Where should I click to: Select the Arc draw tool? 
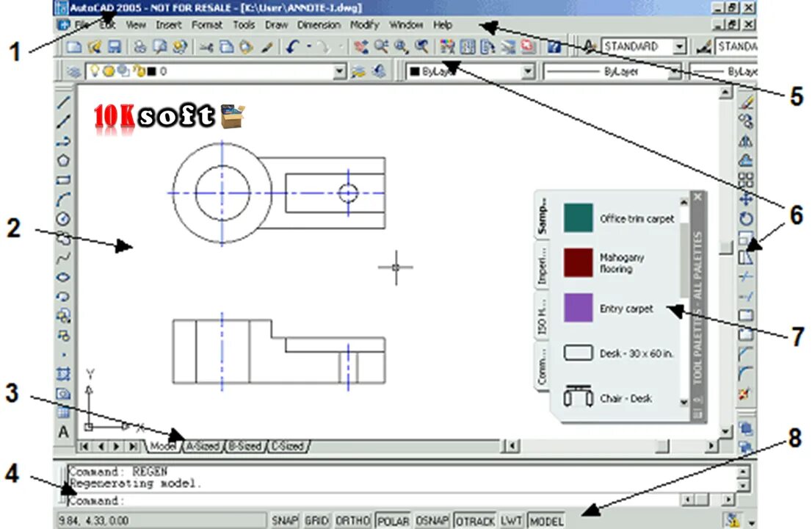63,199
